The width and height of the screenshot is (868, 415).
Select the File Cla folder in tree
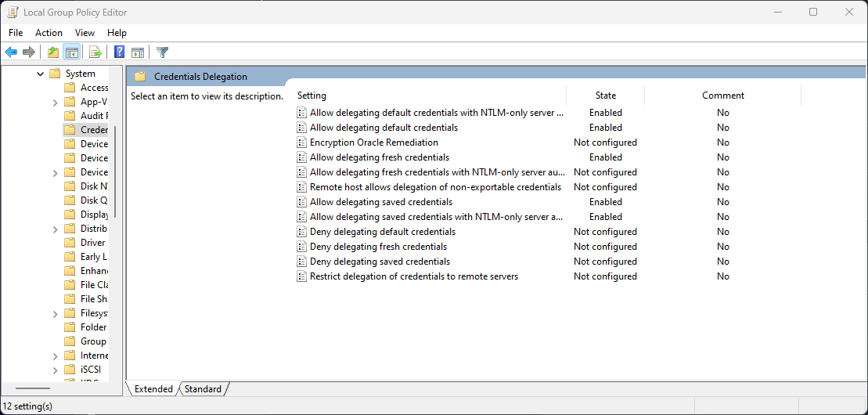[x=86, y=285]
